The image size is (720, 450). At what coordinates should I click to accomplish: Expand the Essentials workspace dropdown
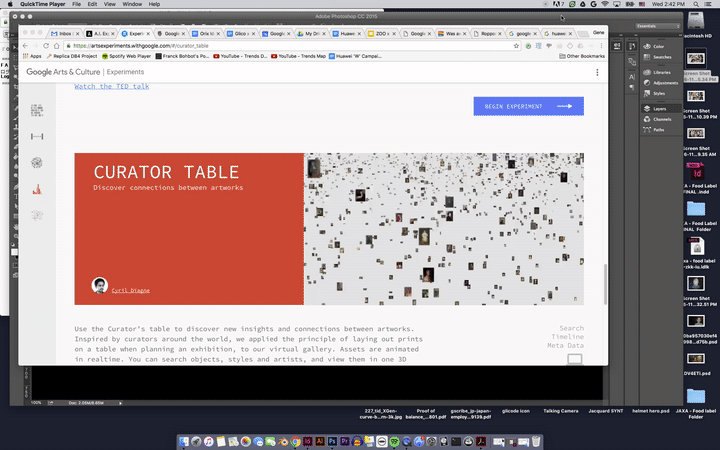[663, 25]
